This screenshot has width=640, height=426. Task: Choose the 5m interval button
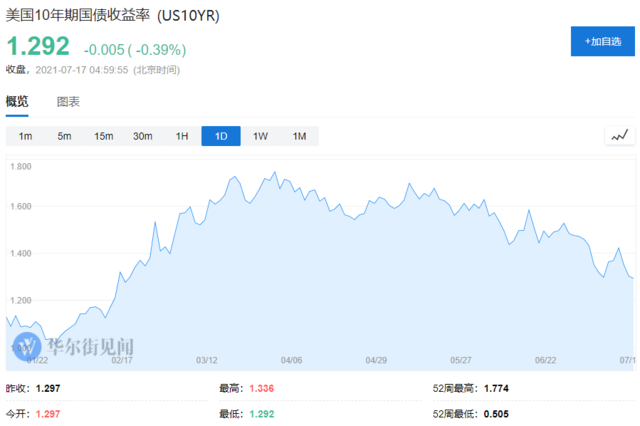(x=64, y=136)
